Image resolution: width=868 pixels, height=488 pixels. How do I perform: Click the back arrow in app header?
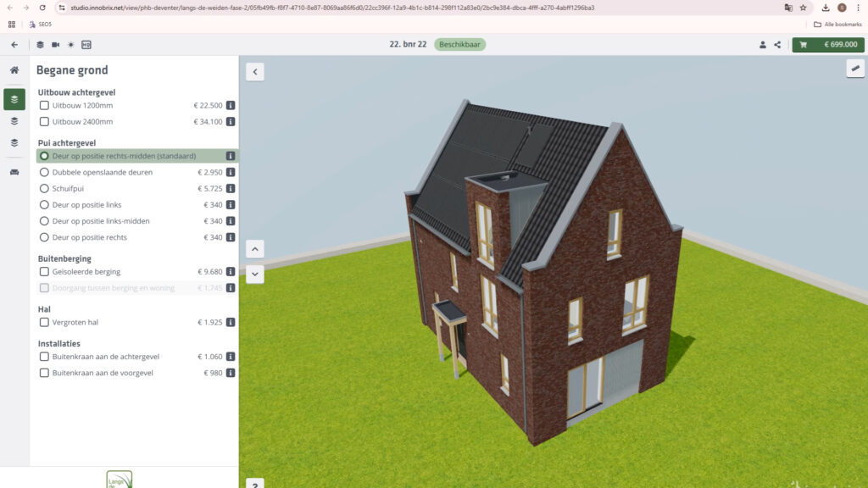(x=14, y=45)
